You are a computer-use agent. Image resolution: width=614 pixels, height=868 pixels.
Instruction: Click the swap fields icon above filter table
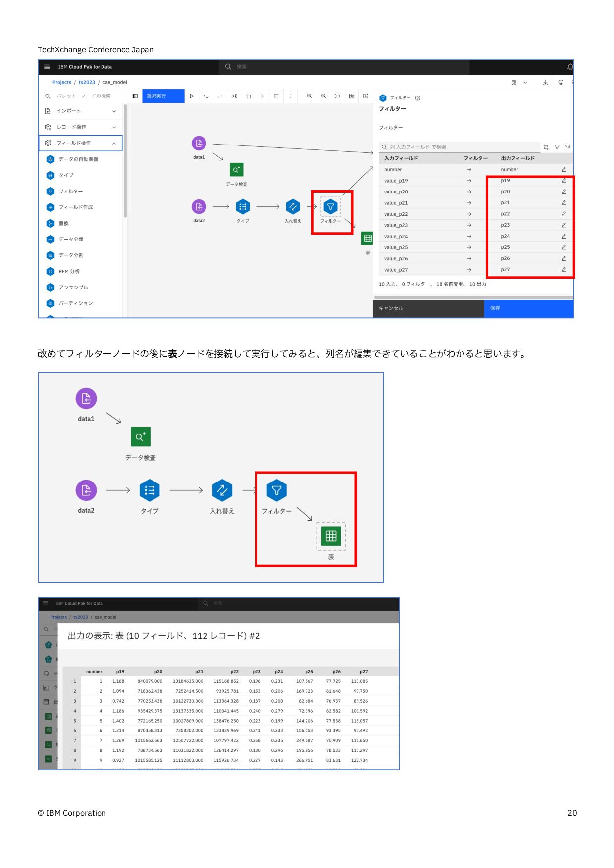coord(546,147)
